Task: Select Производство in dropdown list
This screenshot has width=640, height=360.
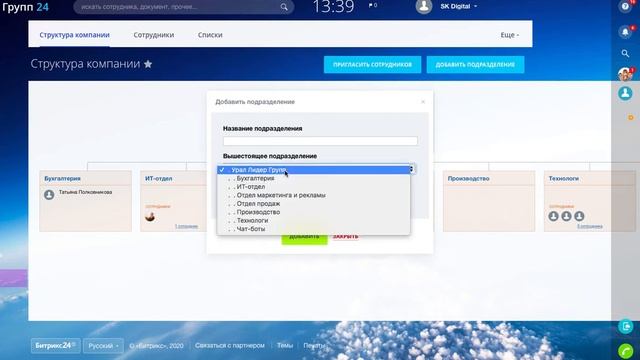Action: (313, 212)
